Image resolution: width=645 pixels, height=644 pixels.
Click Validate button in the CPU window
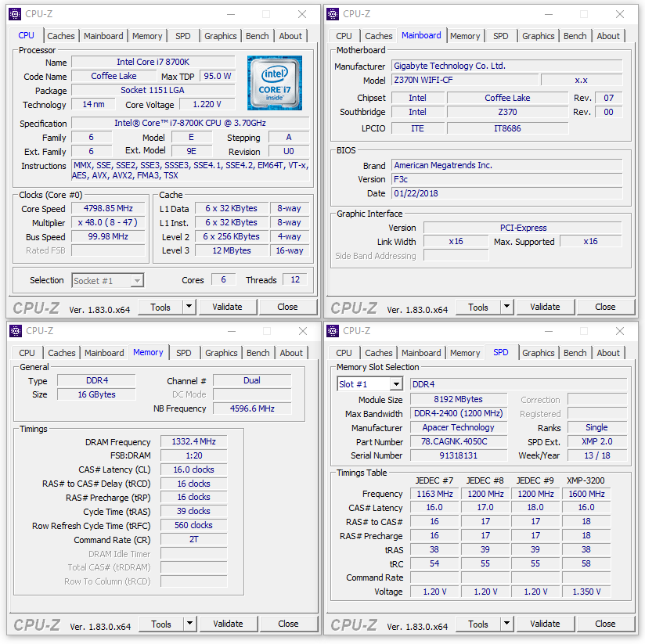[228, 308]
